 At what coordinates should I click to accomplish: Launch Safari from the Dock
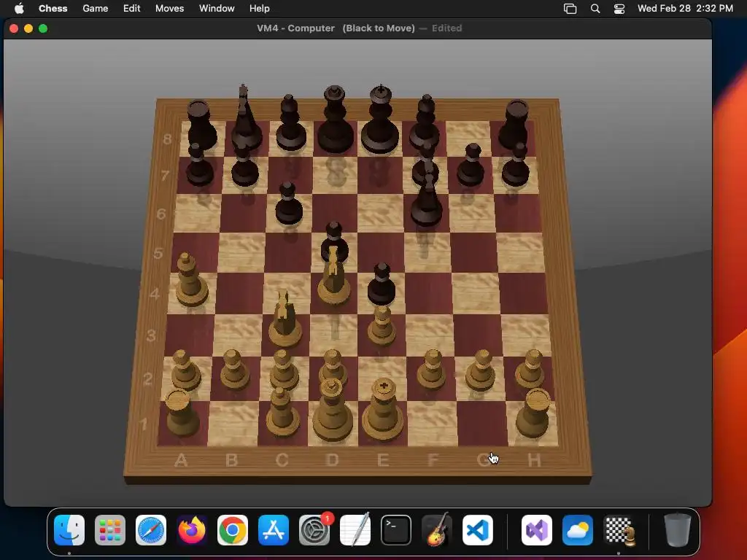pyautogui.click(x=151, y=530)
